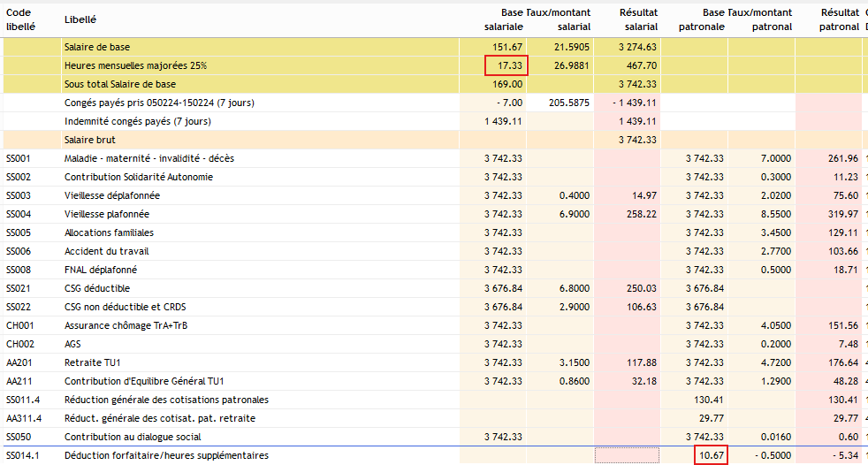Image resolution: width=868 pixels, height=465 pixels.
Task: Select the 261.96 résultat patronal for Maladie
Action: click(843, 158)
